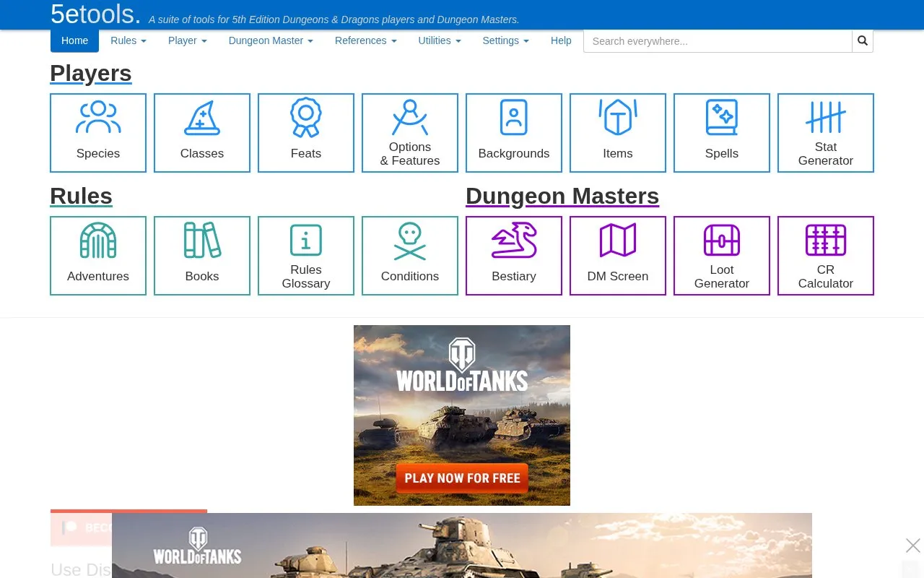Close the bottom World of Tanks banner
This screenshot has height=578, width=924.
click(x=913, y=545)
